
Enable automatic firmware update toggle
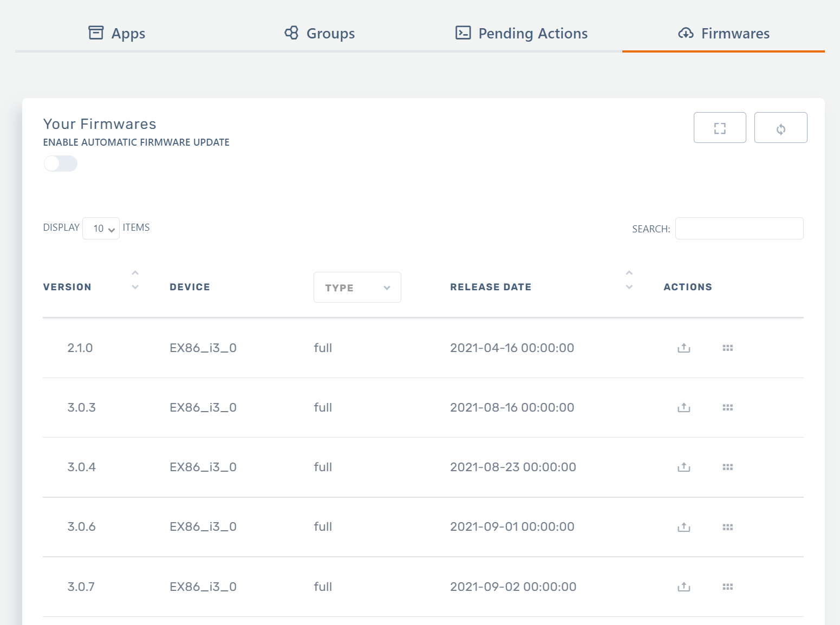(x=61, y=164)
